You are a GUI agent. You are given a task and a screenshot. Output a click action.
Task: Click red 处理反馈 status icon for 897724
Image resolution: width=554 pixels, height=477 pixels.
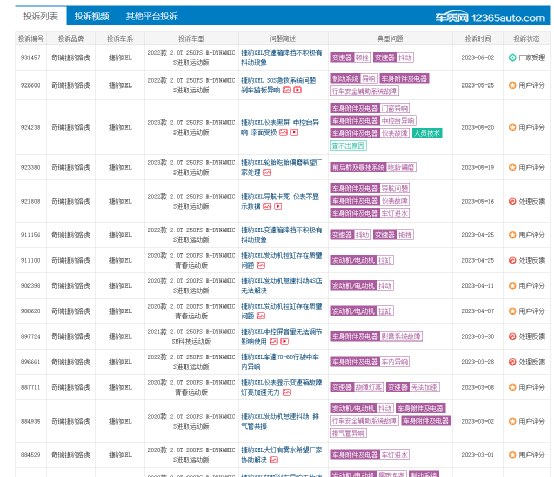(512, 336)
